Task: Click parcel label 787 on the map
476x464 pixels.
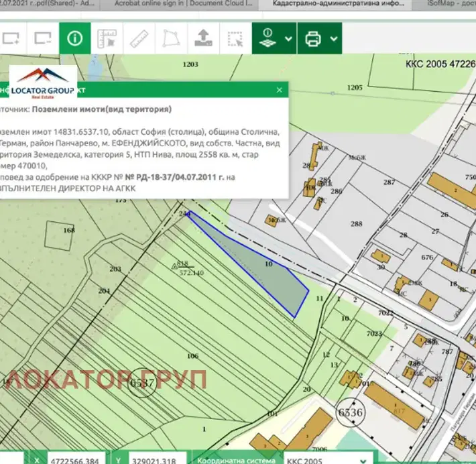Action: pos(447,351)
